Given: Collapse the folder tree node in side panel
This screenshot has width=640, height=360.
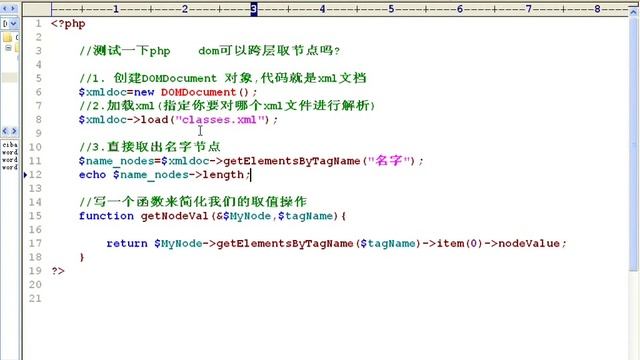Looking at the screenshot, I should point(8,48).
